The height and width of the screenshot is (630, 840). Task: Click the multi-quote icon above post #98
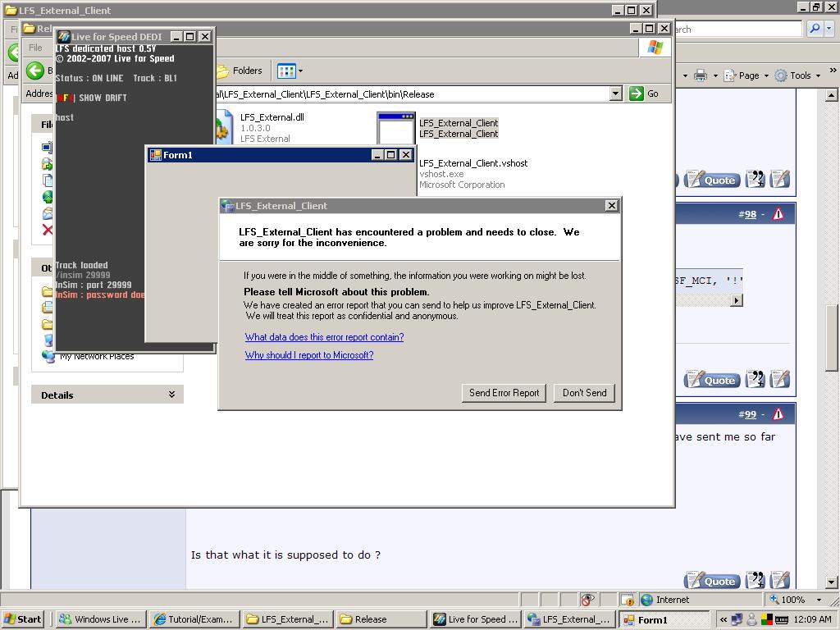coord(756,180)
